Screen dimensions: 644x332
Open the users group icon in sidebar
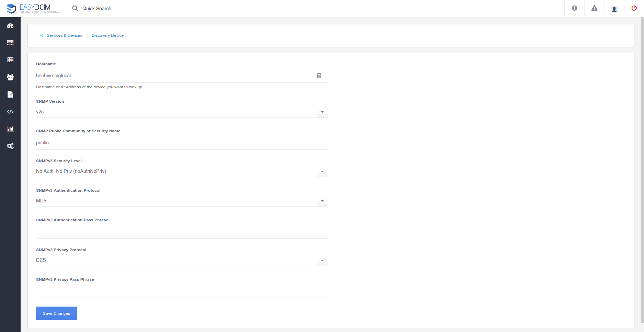coord(10,77)
